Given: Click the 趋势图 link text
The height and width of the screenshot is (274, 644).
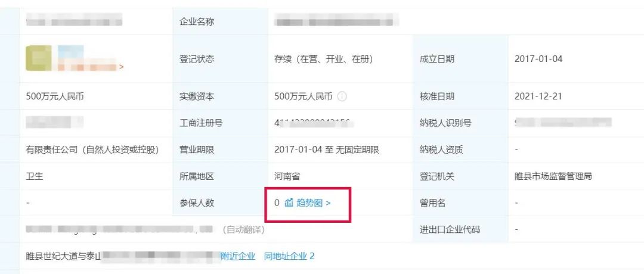Looking at the screenshot, I should [309, 203].
